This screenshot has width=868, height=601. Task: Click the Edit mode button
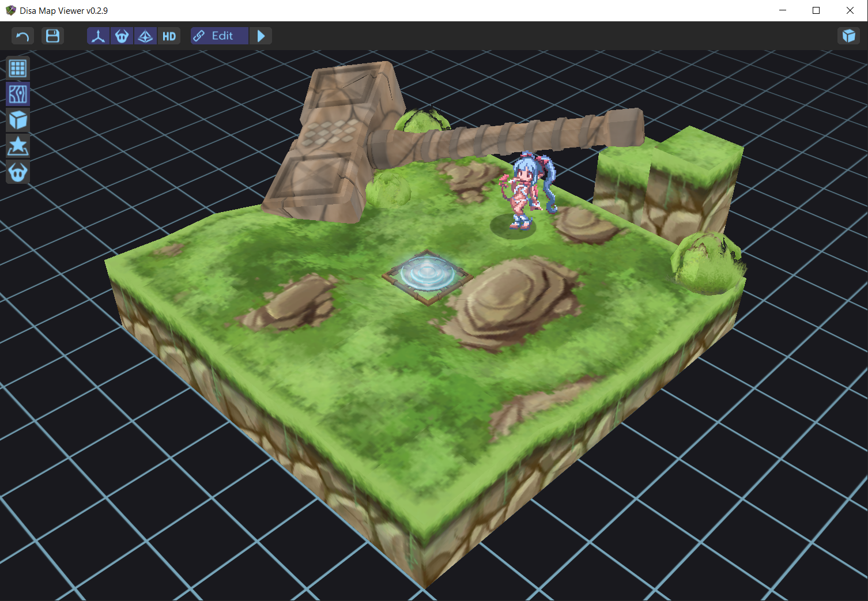(x=220, y=36)
